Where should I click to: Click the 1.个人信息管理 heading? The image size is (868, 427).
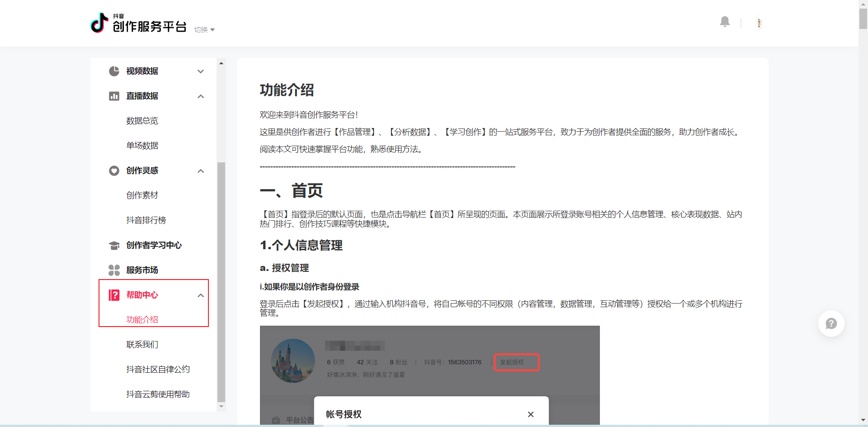(x=301, y=245)
